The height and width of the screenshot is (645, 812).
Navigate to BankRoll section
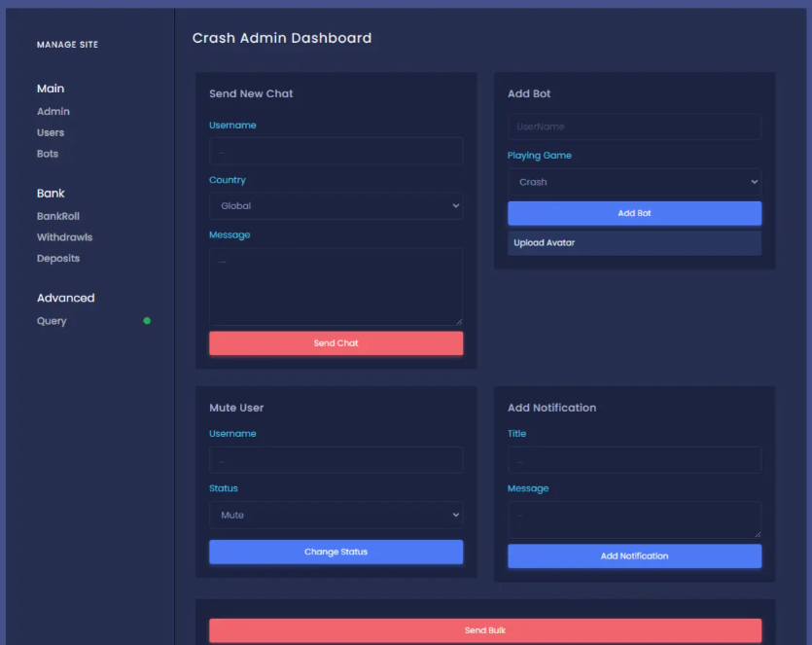58,216
